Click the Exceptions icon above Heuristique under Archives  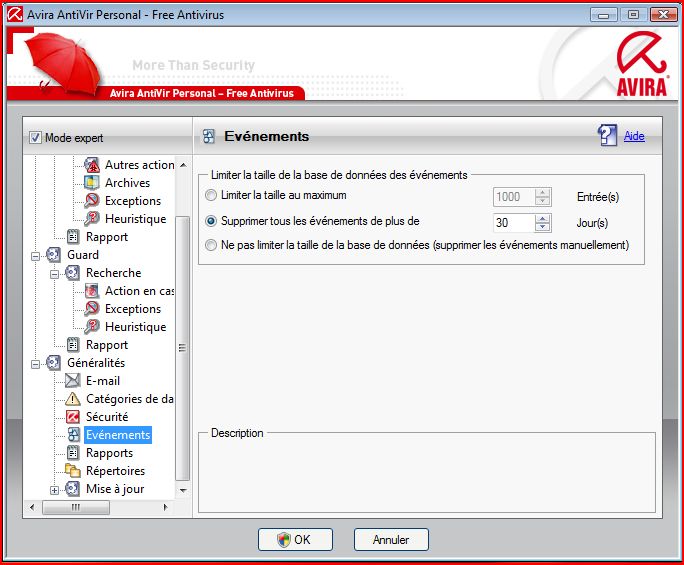pos(92,201)
